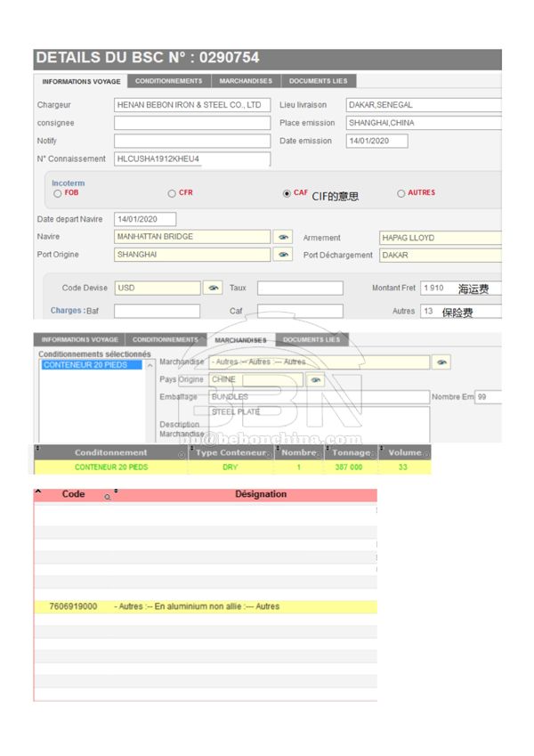Viewport: 534px width, 756px height.
Task: Open the lookup icon beside Port Origine field
Action: tap(283, 254)
